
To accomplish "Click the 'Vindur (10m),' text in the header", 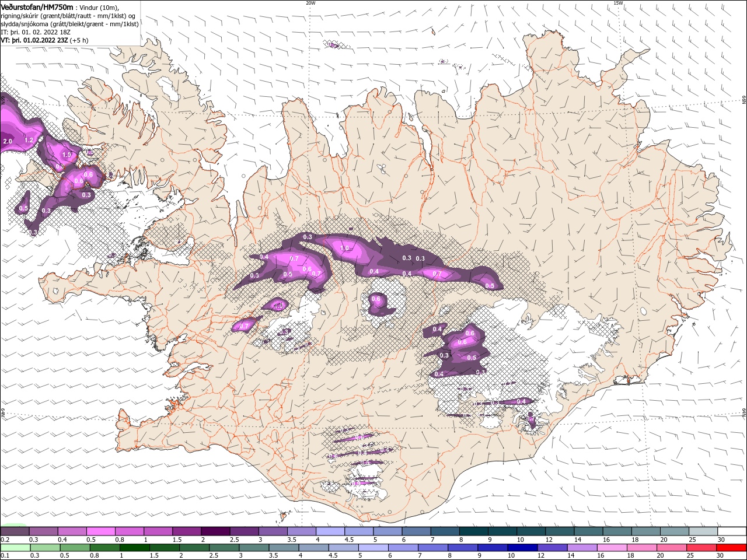I will coord(99,7).
